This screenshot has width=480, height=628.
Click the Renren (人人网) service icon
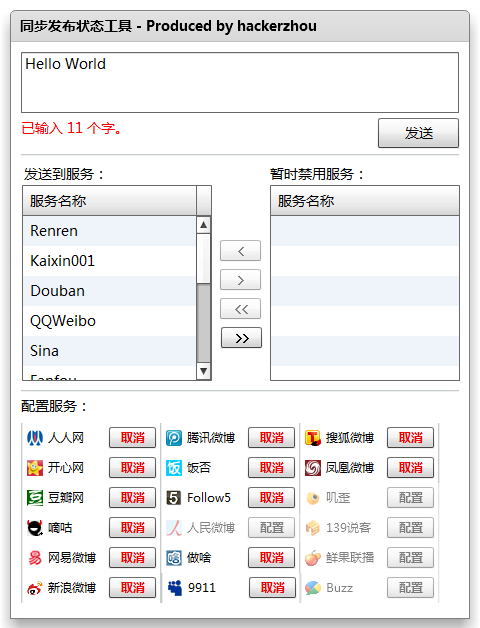point(35,438)
